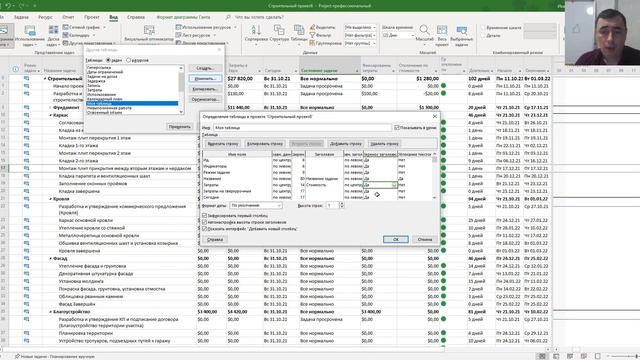
Task: Open the Задача ribbon tab
Action: [21, 17]
